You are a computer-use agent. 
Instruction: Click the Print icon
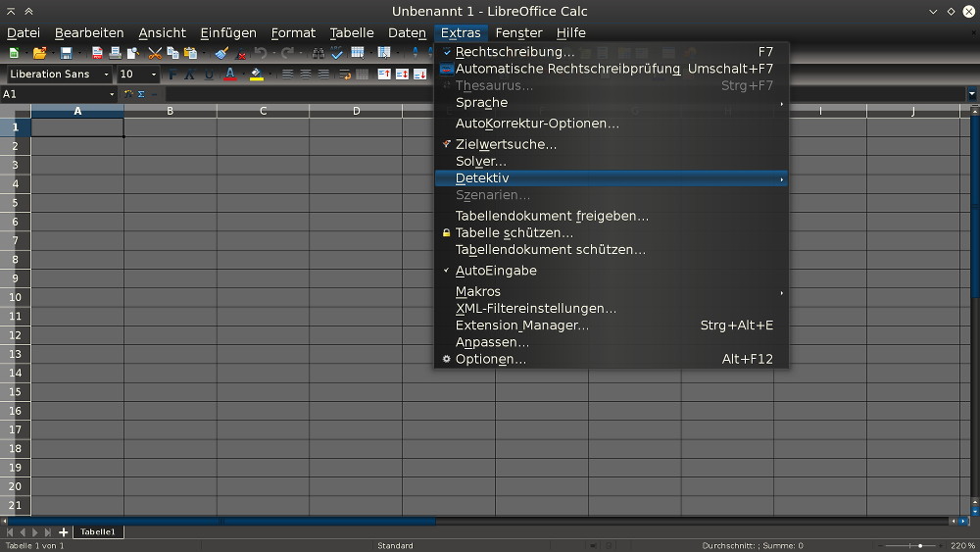[115, 53]
